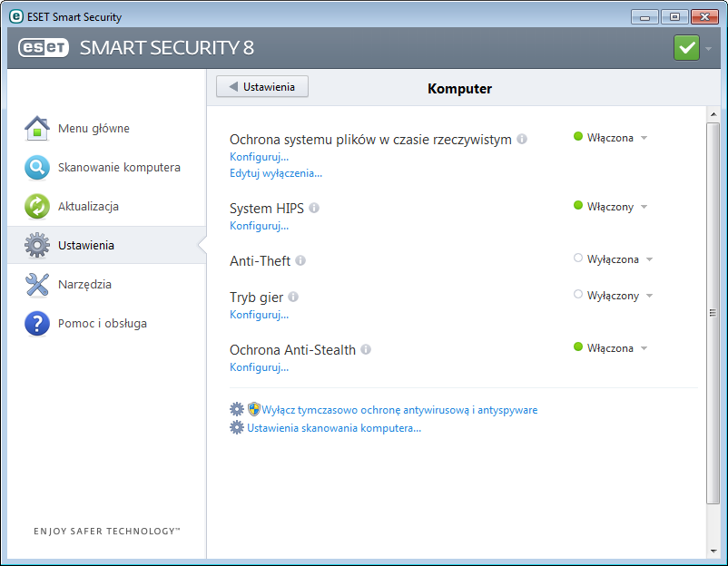Screen dimensions: 728x566
Task: Click the scrollbar down arrow
Action: [x=713, y=551]
